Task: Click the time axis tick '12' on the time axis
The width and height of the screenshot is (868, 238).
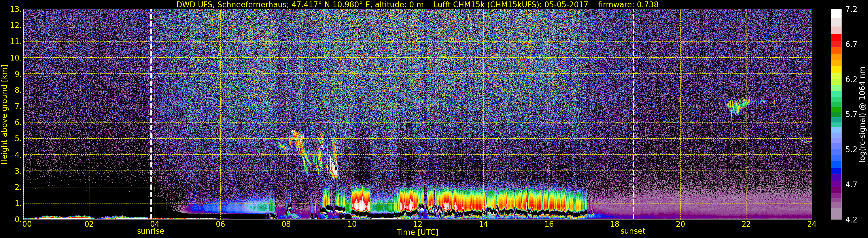Action: tap(417, 224)
